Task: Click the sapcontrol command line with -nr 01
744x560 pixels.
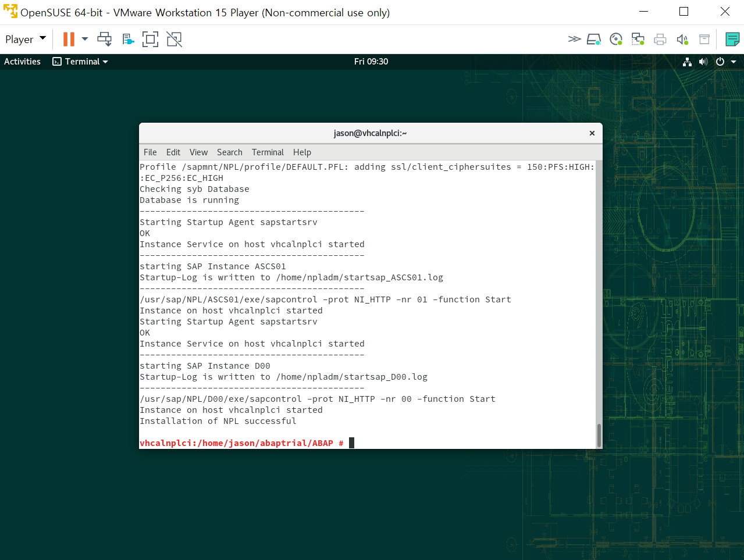Action: coord(325,299)
